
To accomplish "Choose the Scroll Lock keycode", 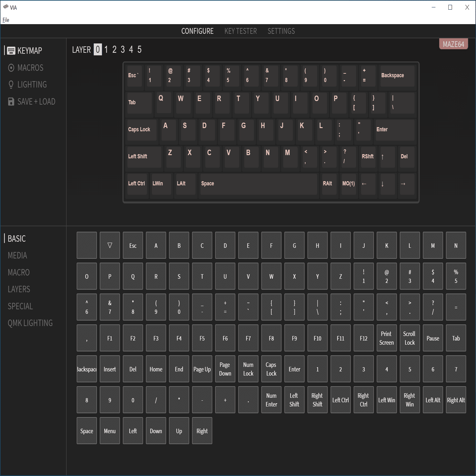I will click(410, 338).
